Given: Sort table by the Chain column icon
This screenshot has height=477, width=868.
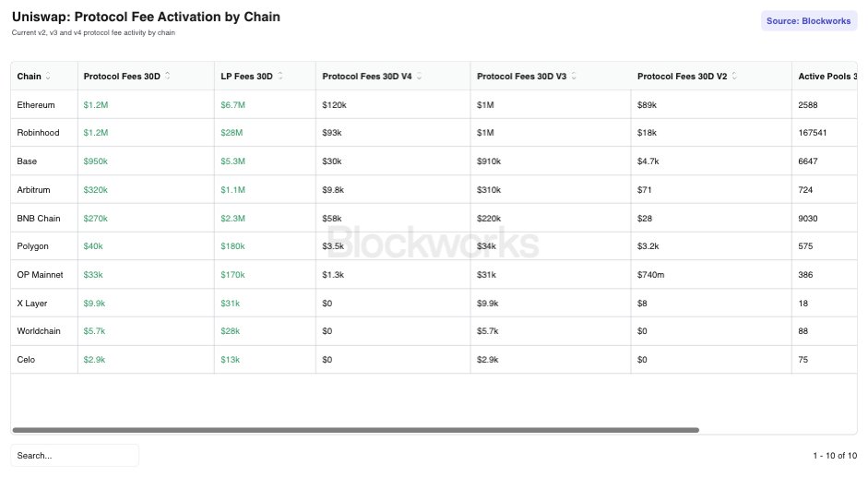Looking at the screenshot, I should (x=48, y=76).
